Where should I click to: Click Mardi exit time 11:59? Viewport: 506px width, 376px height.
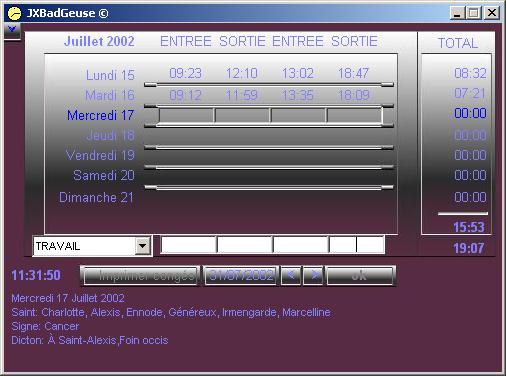pyautogui.click(x=242, y=95)
